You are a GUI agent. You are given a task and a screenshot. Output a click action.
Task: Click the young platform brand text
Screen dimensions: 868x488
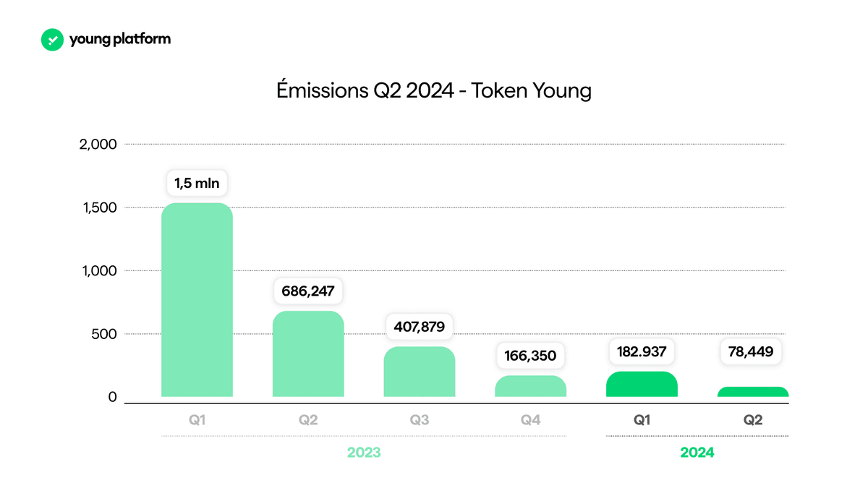point(120,39)
